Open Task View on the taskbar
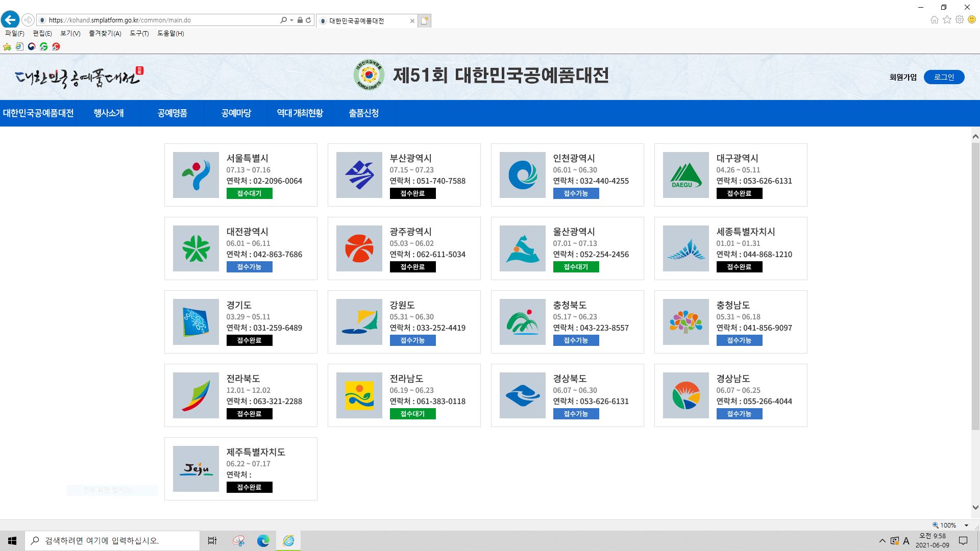Image resolution: width=980 pixels, height=551 pixels. (212, 541)
